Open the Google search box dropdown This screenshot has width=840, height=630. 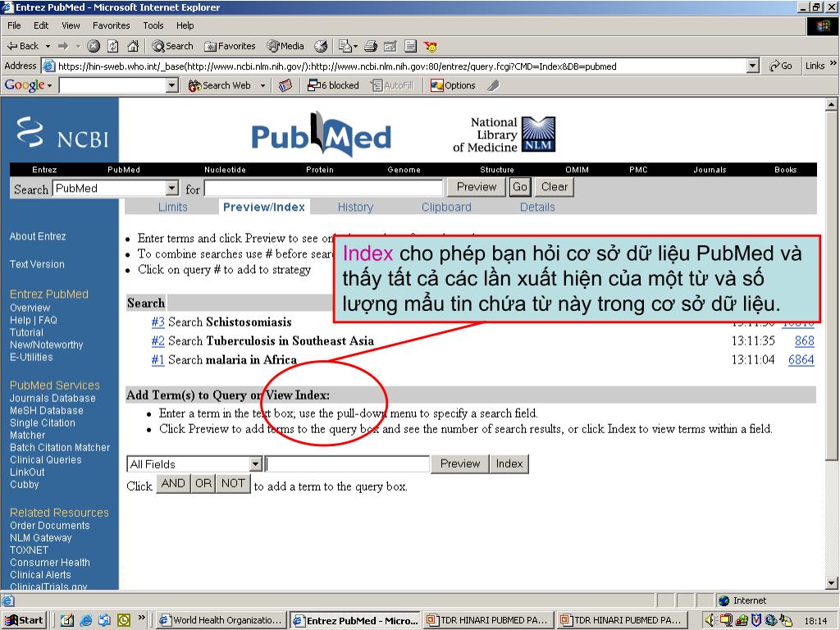point(172,85)
